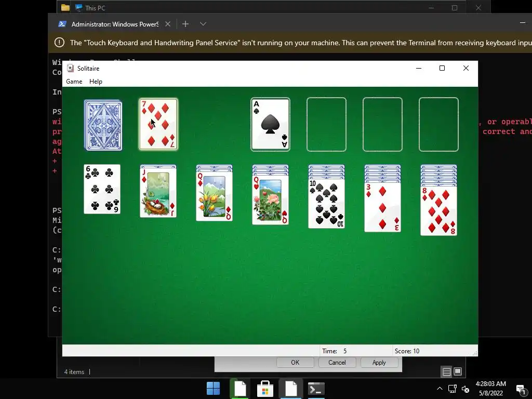Screen dimensions: 532x399
Task: Click the second document icon on taskbar
Action: click(291, 389)
